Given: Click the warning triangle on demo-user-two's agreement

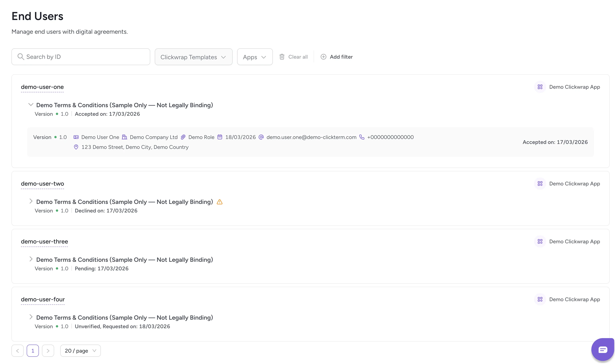Looking at the screenshot, I should tap(219, 202).
